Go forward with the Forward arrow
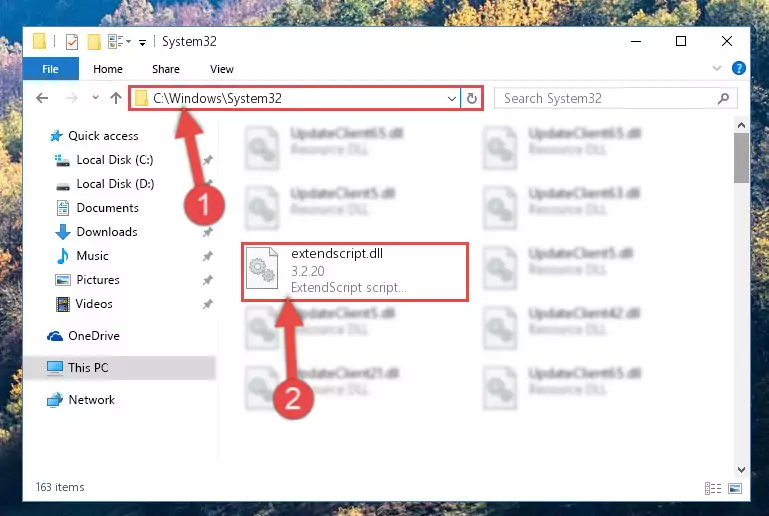Viewport: 769px width, 516px height. [72, 98]
